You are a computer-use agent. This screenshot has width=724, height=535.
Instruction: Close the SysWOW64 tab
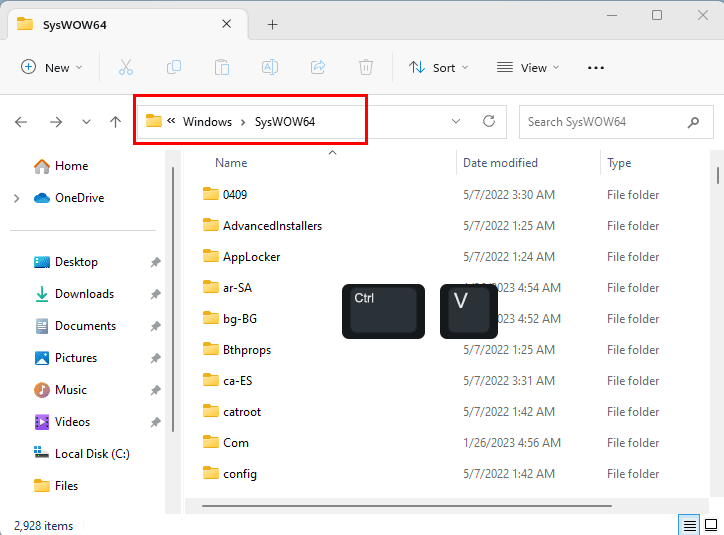click(226, 24)
